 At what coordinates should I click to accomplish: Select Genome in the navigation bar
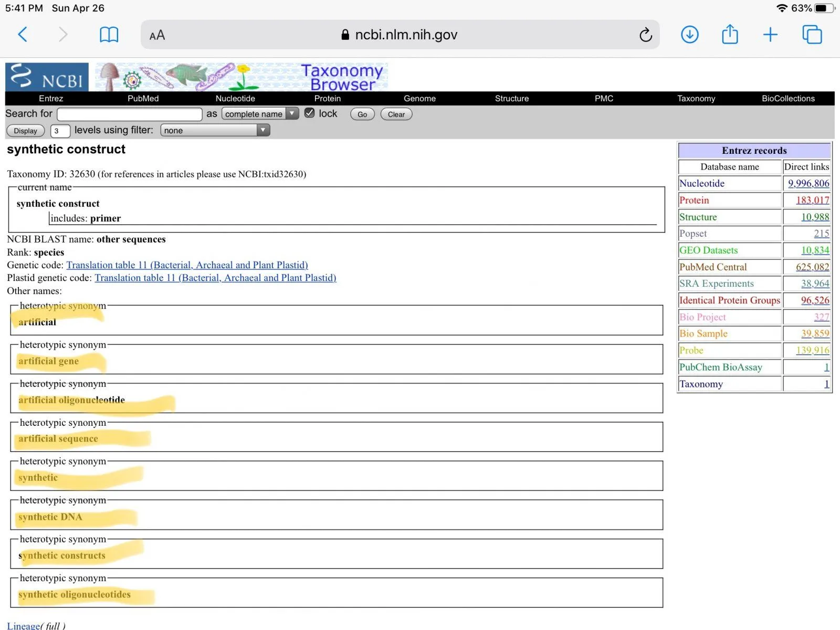coord(419,99)
